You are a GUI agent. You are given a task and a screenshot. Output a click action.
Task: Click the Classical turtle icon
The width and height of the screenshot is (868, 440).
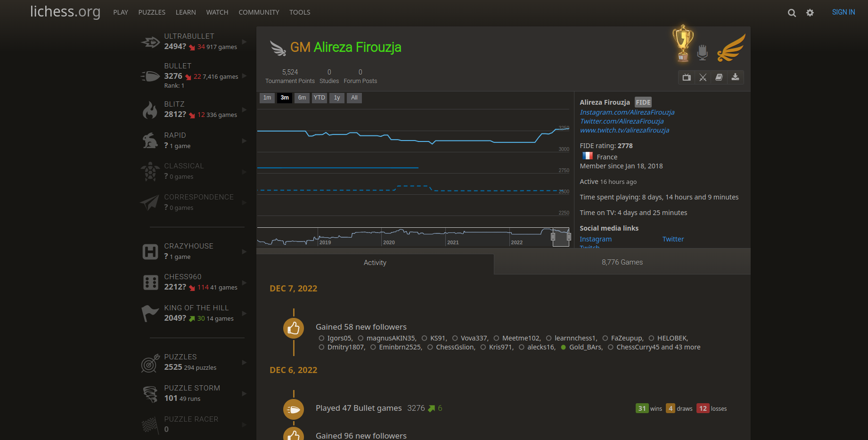coord(150,172)
